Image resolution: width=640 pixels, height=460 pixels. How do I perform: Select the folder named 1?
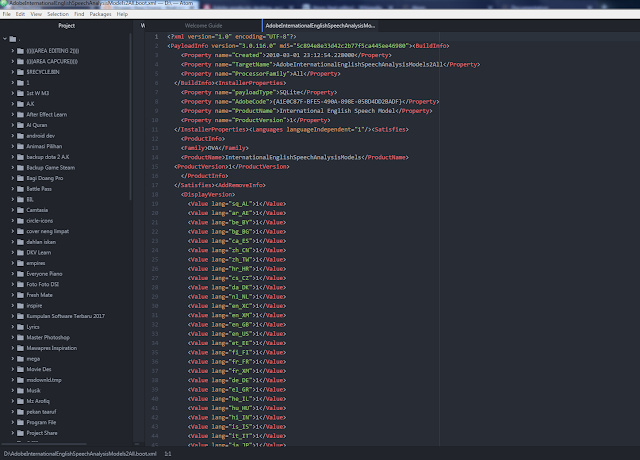point(28,83)
